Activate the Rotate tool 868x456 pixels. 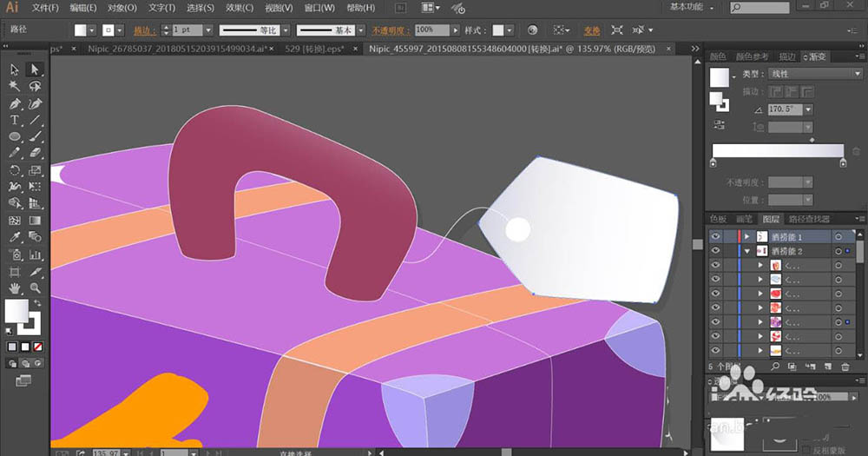[x=15, y=170]
